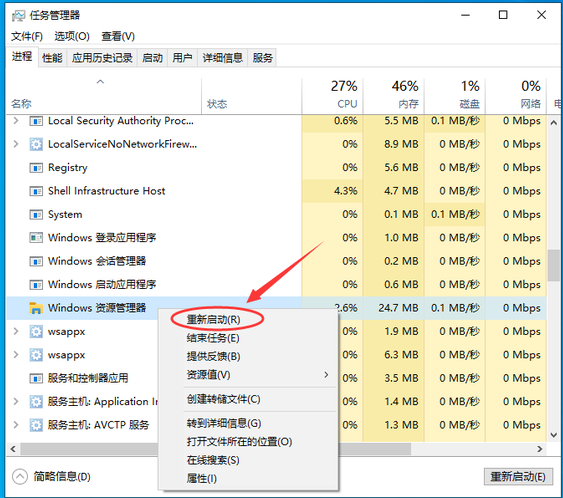
Task: Click the 服务和控制器应用 icon
Action: (36, 378)
